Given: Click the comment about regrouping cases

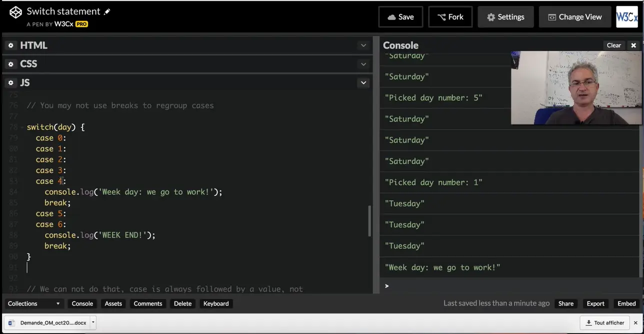Looking at the screenshot, I should click(x=120, y=105).
